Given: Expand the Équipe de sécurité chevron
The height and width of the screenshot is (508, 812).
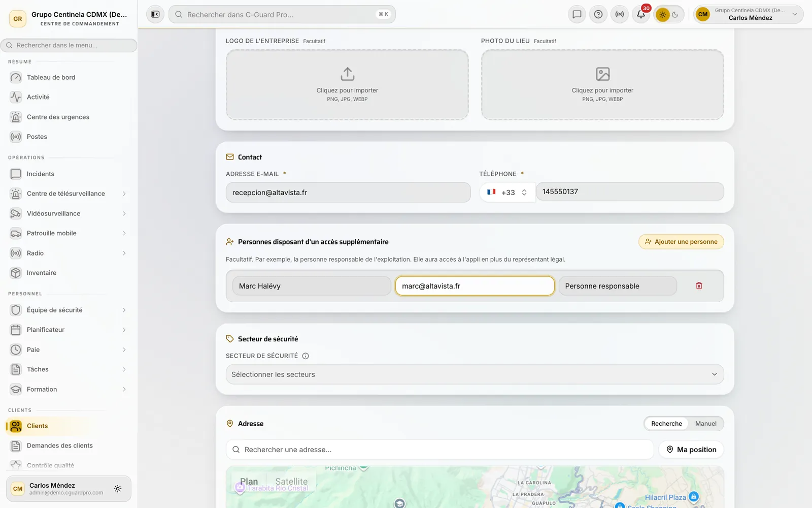Looking at the screenshot, I should pyautogui.click(x=124, y=310).
